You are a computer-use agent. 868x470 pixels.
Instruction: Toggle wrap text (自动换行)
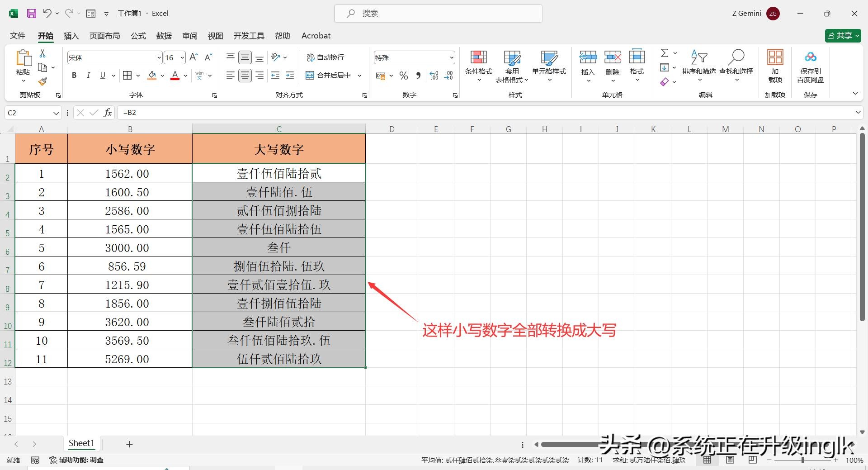tap(325, 57)
